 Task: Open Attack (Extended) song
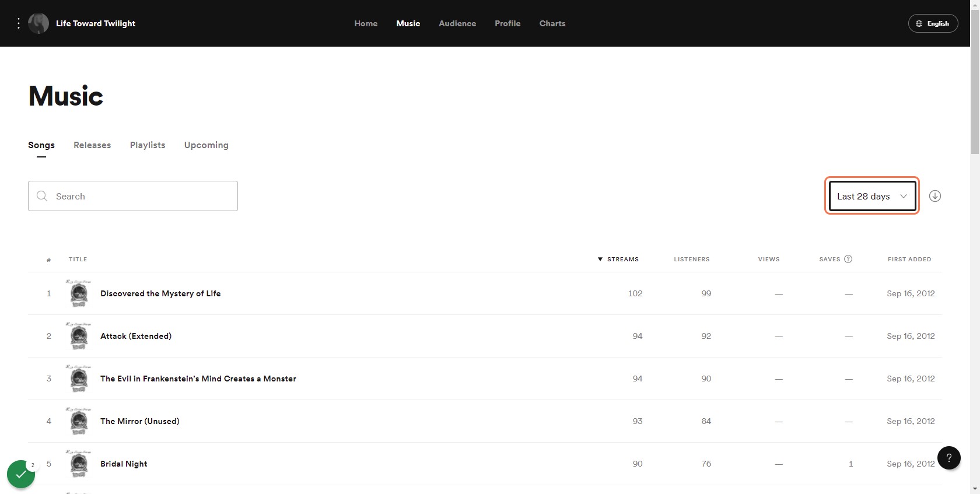136,336
